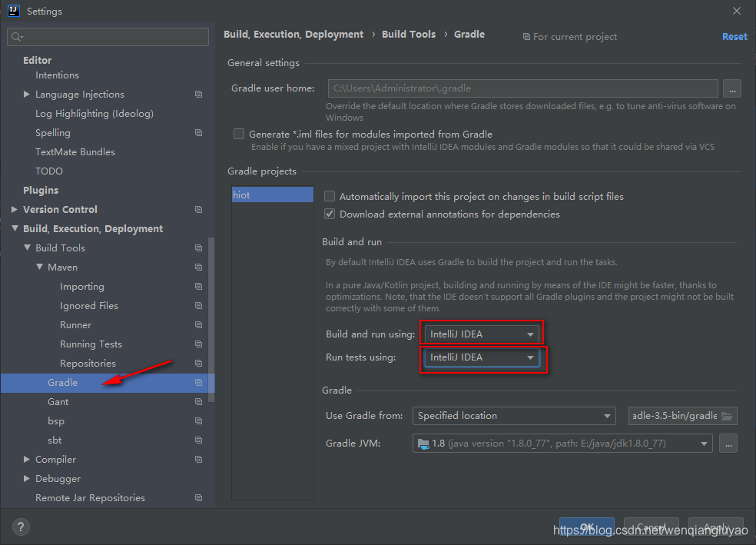Click the project-level icon beside Spelling
This screenshot has height=545, width=756.
(x=199, y=133)
